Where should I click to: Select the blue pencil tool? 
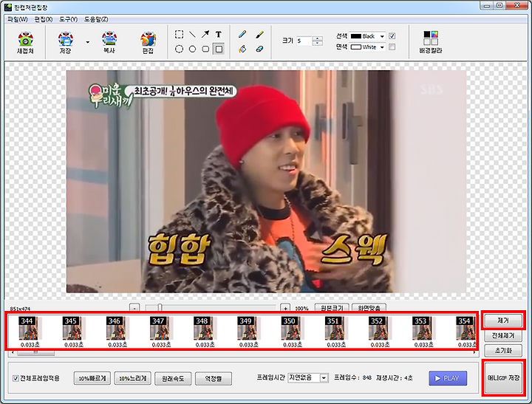point(242,34)
